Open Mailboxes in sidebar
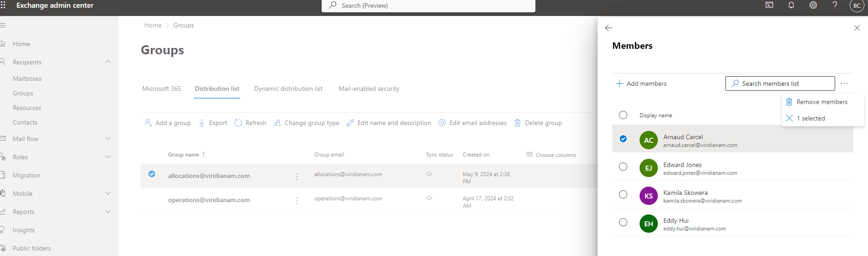 (27, 78)
